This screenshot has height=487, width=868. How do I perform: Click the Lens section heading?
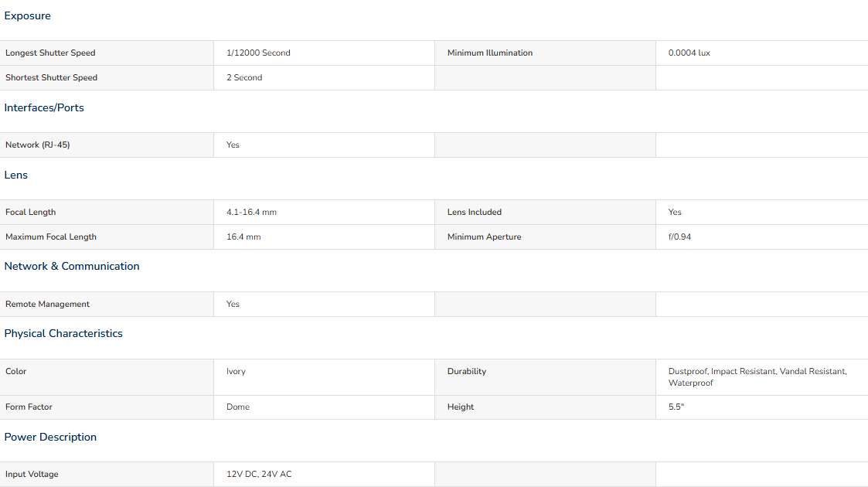coord(16,175)
